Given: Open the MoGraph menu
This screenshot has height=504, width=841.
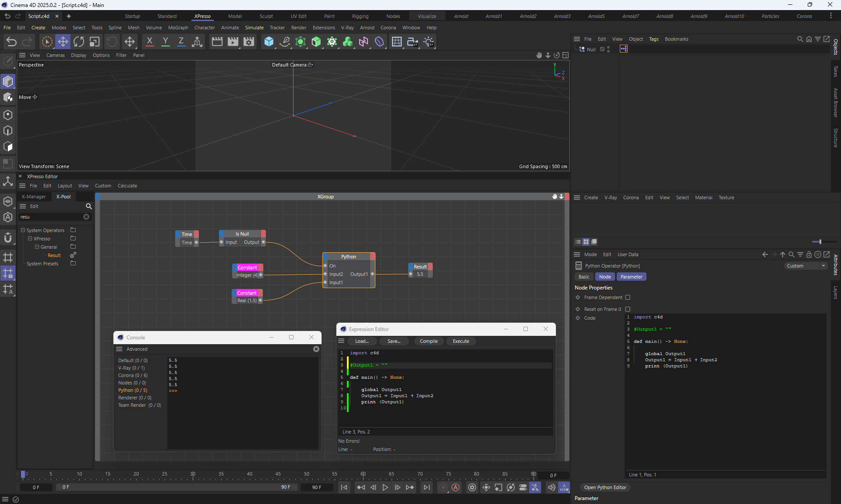Looking at the screenshot, I should pos(178,28).
